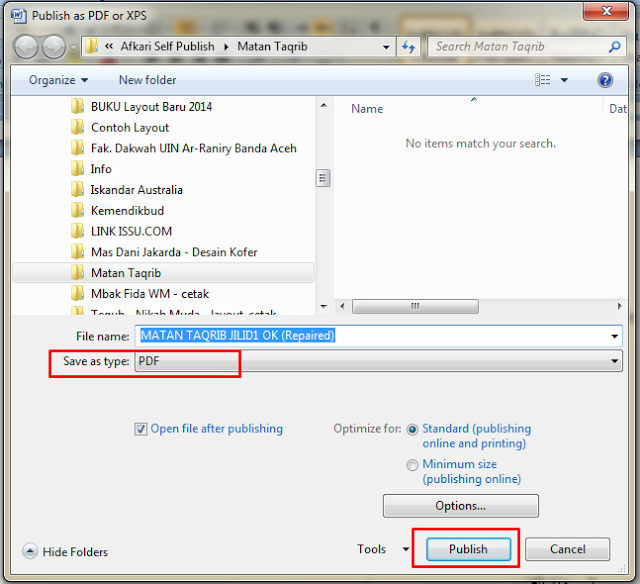
Task: Click the Hide Folders arrow icon
Action: pyautogui.click(x=29, y=551)
